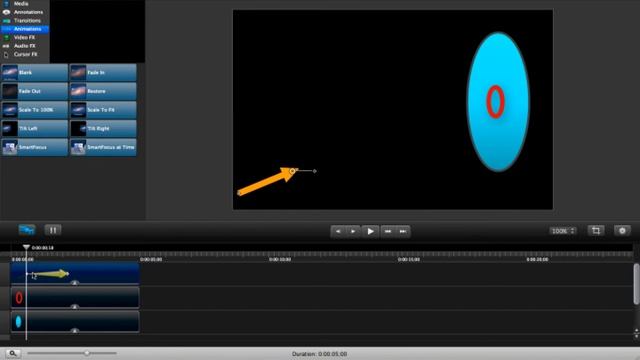Click the track height stepper arrows

pos(636,333)
